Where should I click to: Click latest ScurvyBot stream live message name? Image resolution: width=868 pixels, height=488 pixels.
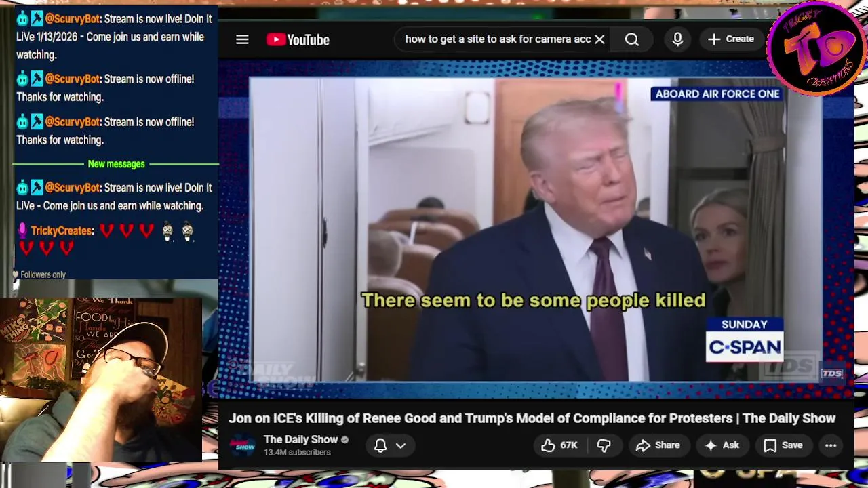pos(72,188)
